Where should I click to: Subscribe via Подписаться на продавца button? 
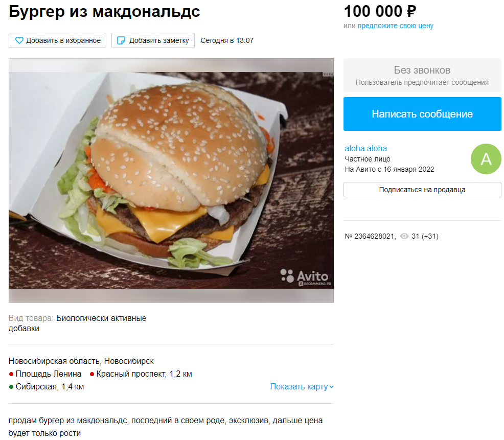[422, 190]
